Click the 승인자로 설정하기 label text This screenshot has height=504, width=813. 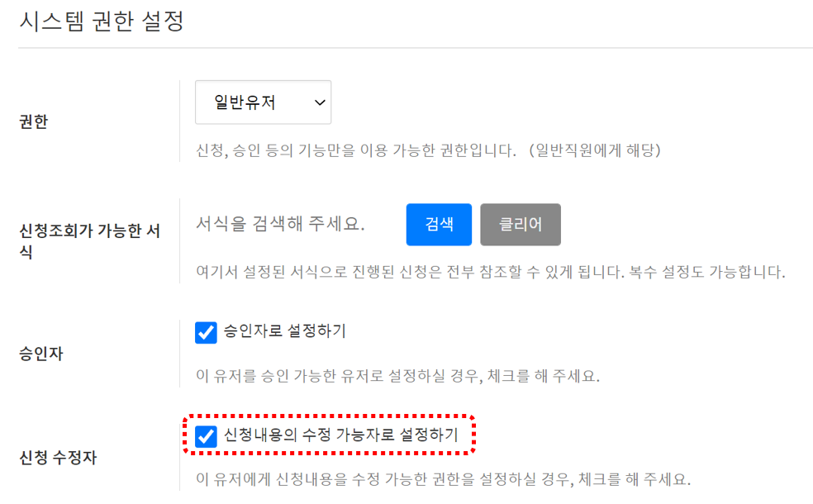(x=285, y=330)
